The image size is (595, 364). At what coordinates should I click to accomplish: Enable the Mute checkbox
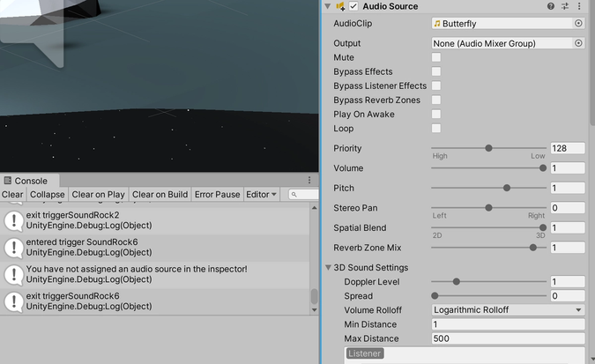click(436, 57)
